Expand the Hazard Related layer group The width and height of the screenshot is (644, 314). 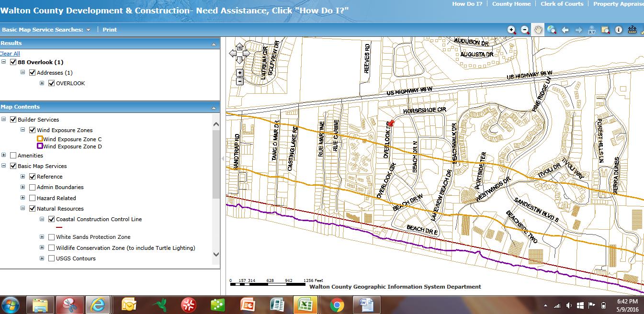23,198
